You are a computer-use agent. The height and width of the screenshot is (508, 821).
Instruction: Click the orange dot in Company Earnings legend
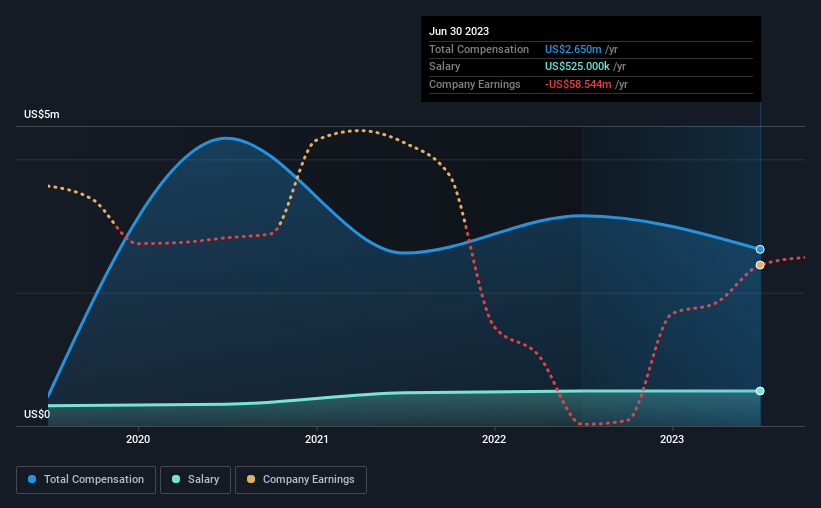click(x=251, y=479)
